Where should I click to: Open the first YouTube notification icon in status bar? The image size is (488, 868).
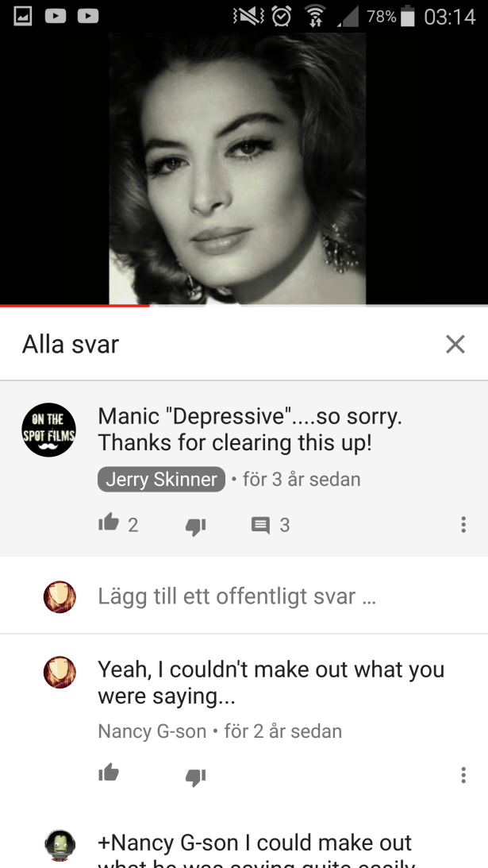(x=56, y=17)
